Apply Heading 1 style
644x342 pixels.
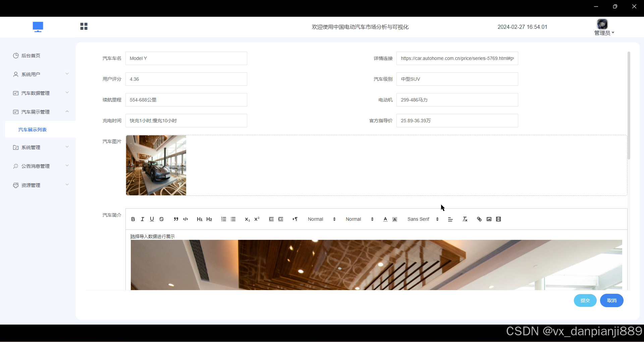[x=200, y=219]
